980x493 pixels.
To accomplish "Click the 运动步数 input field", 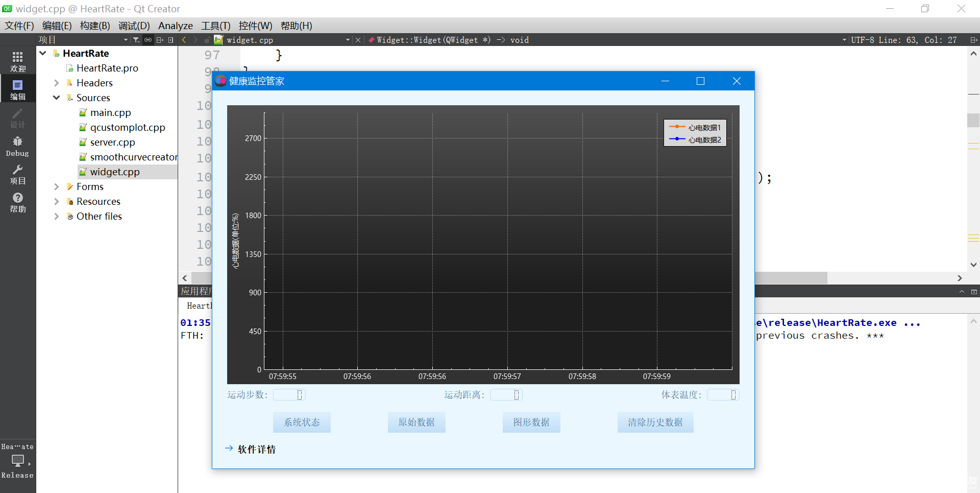I will click(x=289, y=394).
